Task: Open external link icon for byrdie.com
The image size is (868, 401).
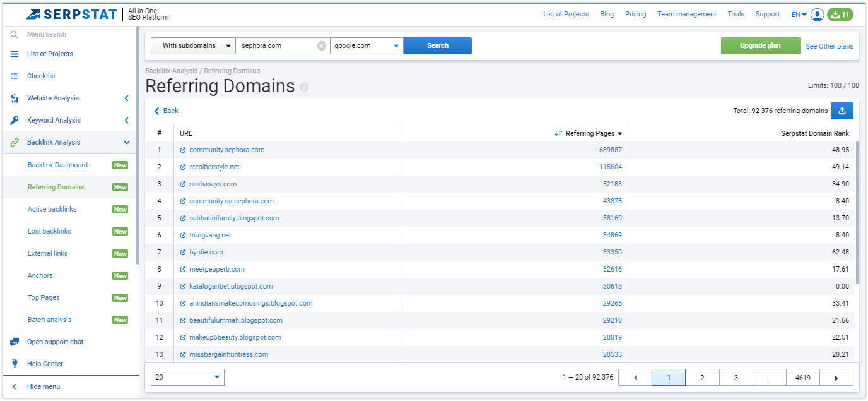Action: coord(183,253)
